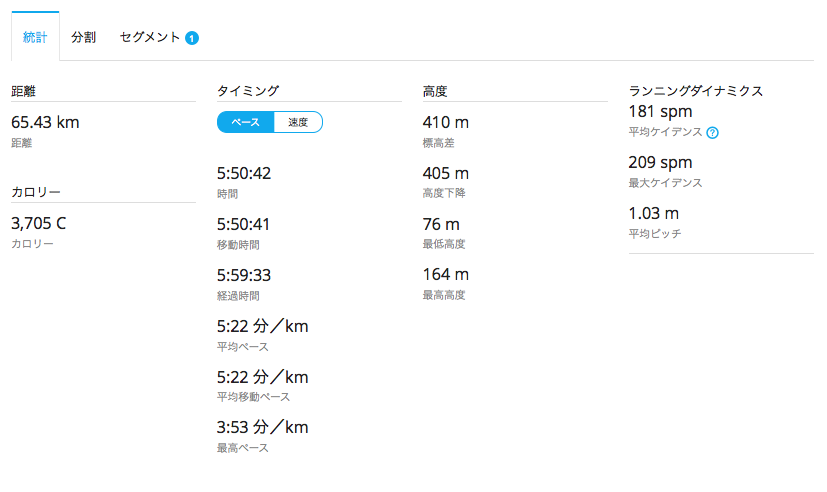Click the 5:59:33 elapsed time value
The image size is (827, 492).
point(244,275)
